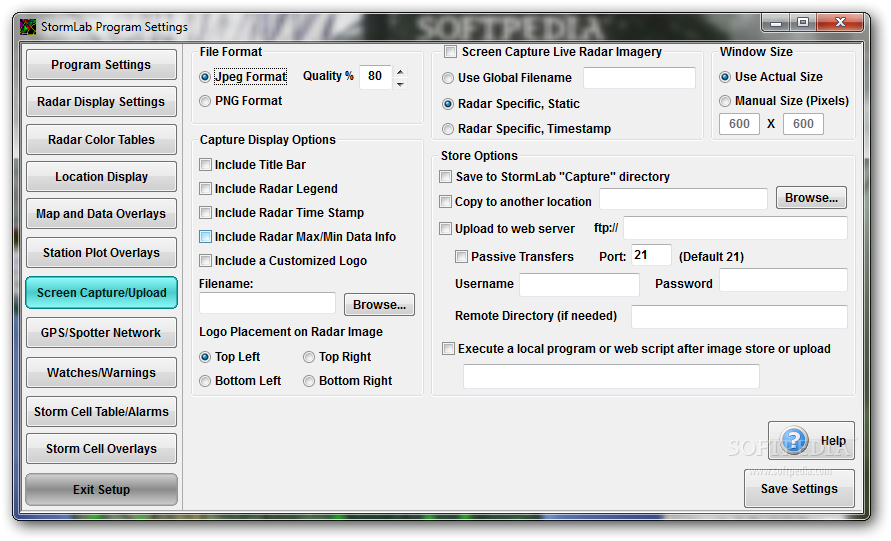The height and width of the screenshot is (541, 891).
Task: Increase Quality % with up arrow
Action: 401,72
